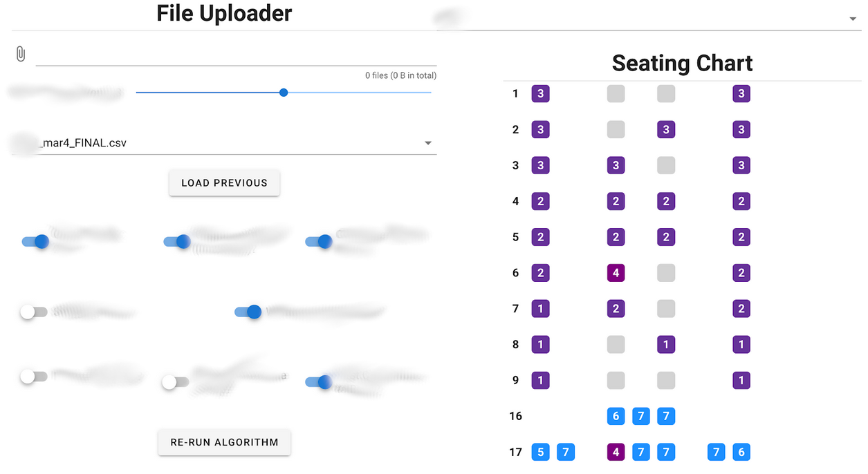Screen dimensions: 868x474
Task: Click the LOAD PREVIOUS button
Action: (x=224, y=183)
